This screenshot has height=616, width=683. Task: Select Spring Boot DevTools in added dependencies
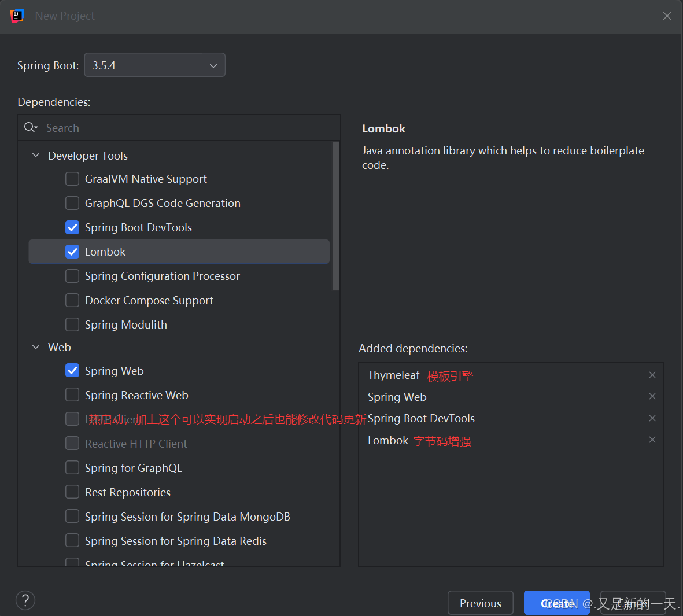[421, 418]
